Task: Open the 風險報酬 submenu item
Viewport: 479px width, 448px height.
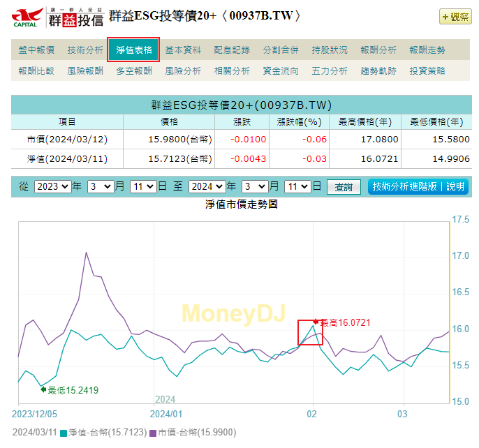Action: 85,70
